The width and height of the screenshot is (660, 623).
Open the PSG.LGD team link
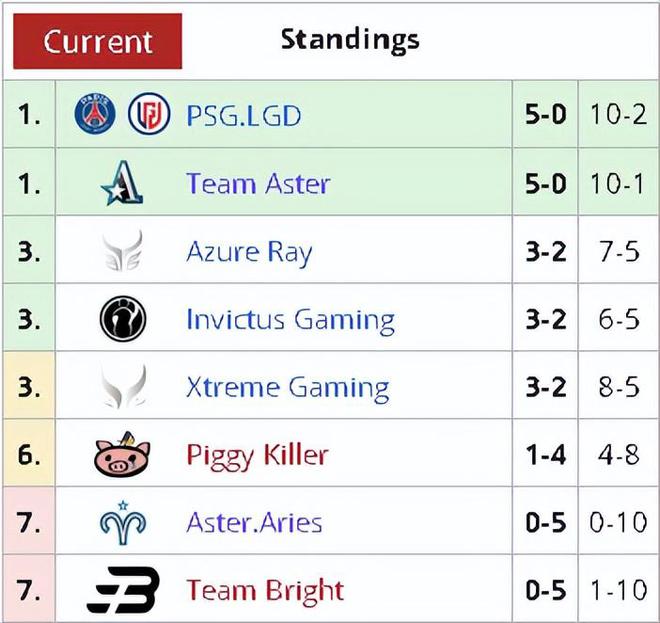(x=244, y=115)
